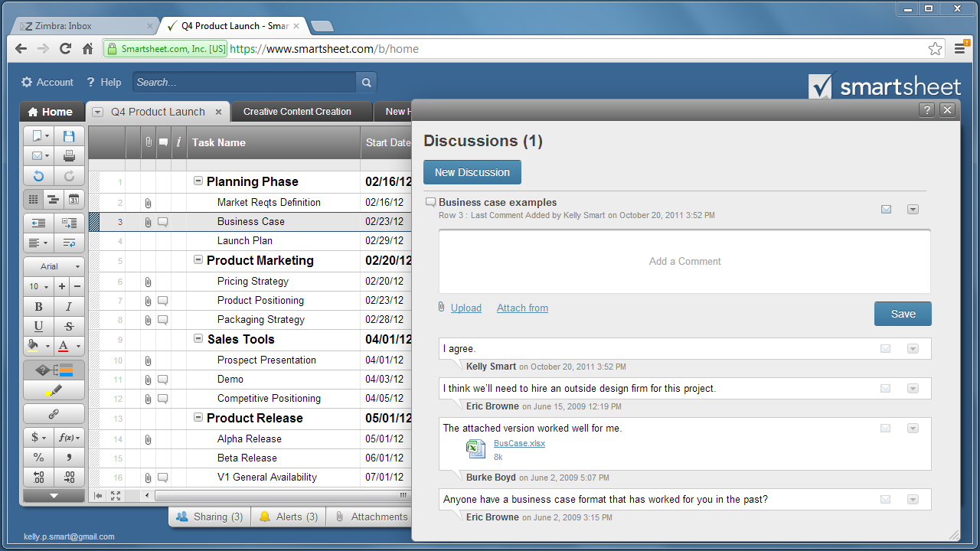Select the highlight changes marker tool
980x551 pixels.
coord(54,390)
